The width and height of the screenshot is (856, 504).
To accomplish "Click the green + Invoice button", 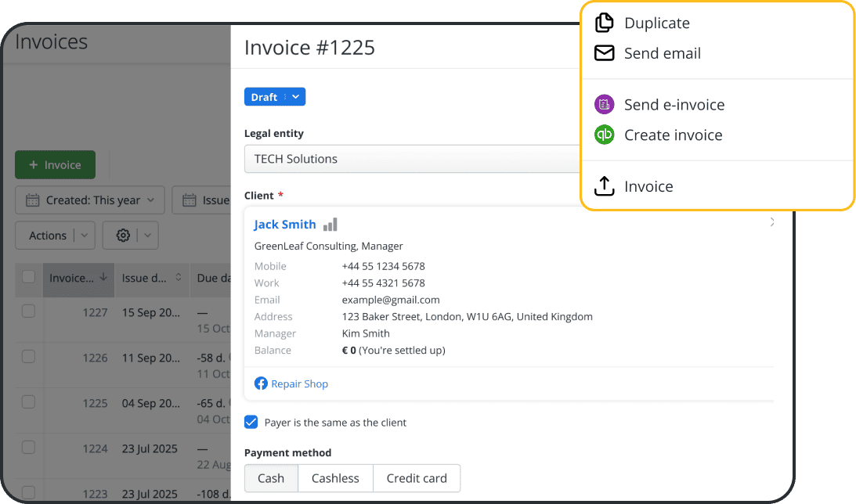I will click(55, 164).
